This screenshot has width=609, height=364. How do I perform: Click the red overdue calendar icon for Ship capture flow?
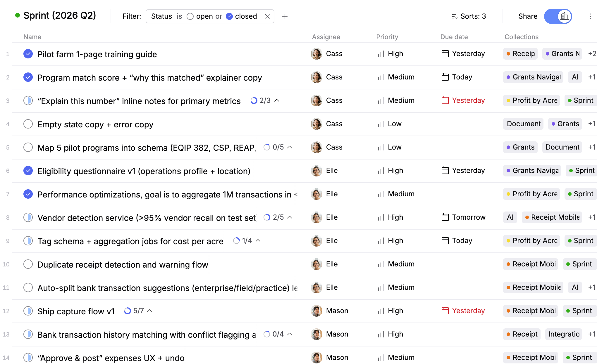point(445,311)
